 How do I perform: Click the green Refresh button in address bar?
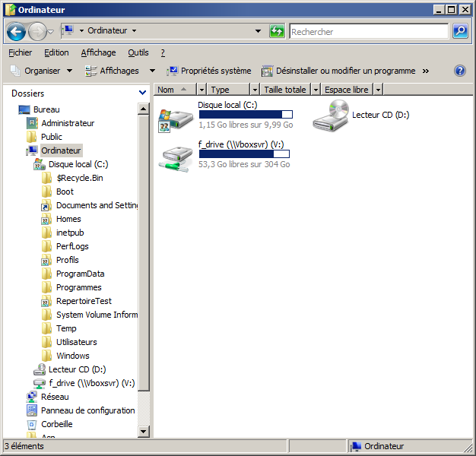coord(278,31)
